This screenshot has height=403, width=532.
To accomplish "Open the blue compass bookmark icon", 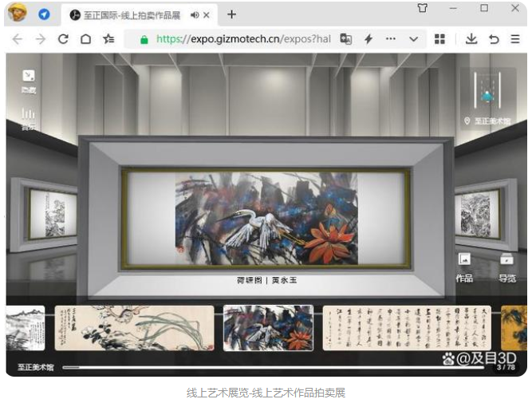I will pyautogui.click(x=44, y=14).
